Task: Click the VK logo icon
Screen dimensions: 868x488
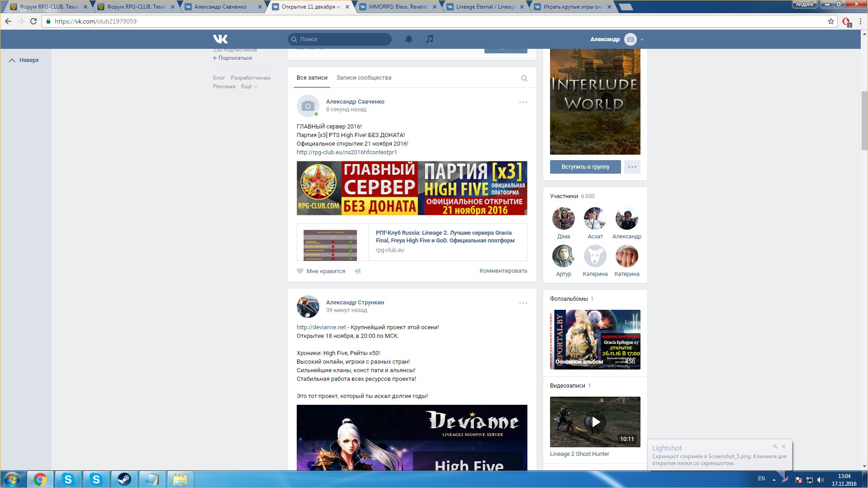Action: pos(220,39)
